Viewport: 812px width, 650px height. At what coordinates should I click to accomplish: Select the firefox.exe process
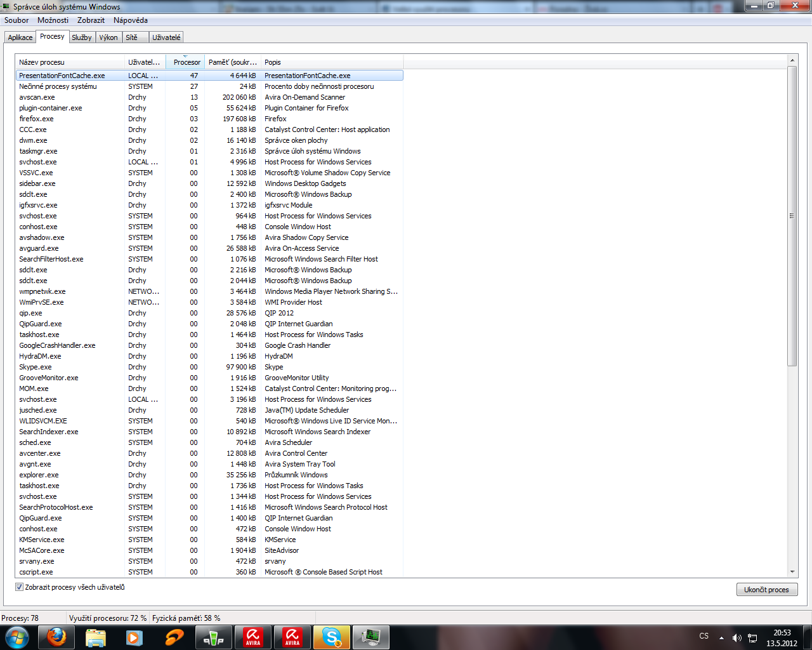pos(209,119)
